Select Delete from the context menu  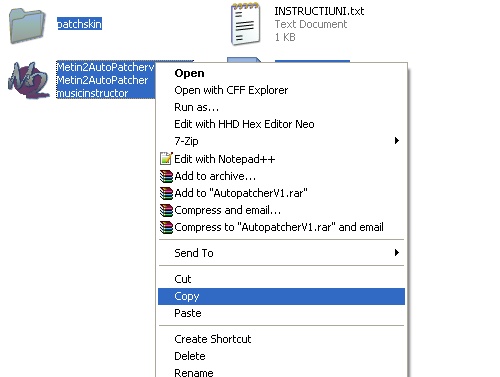click(190, 356)
